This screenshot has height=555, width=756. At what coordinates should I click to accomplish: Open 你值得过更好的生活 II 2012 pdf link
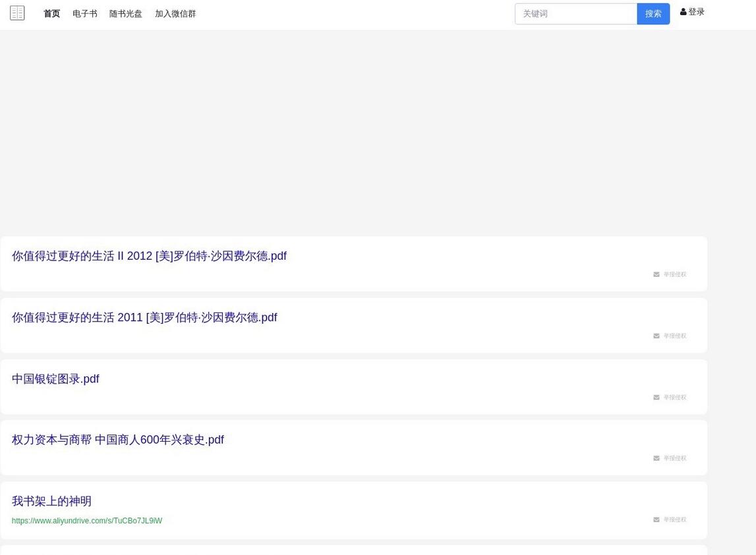point(149,256)
